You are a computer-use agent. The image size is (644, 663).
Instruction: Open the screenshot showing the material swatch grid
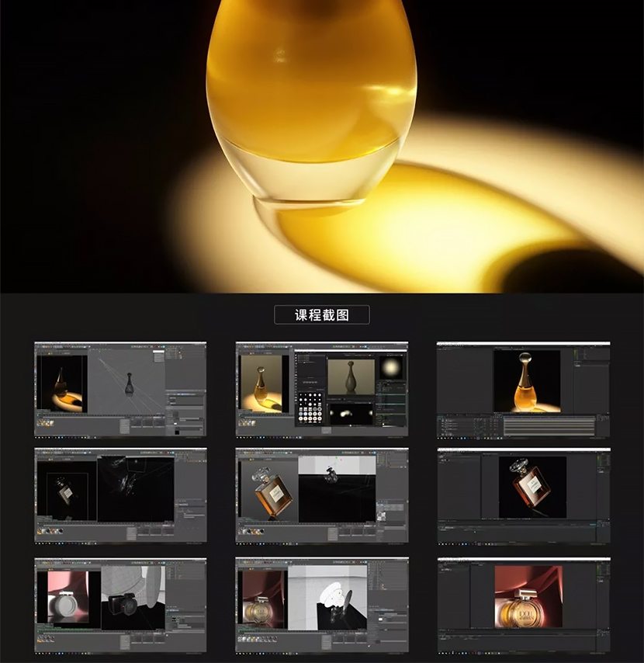click(322, 389)
